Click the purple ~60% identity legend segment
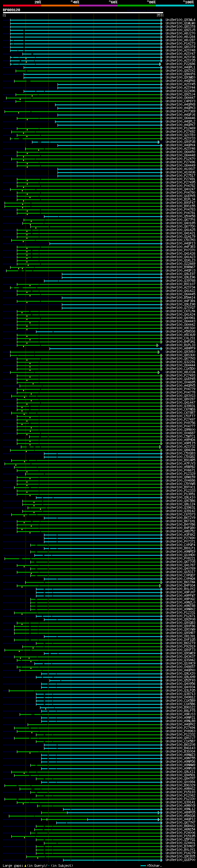The width and height of the screenshot is (197, 868). [x=99, y=6]
